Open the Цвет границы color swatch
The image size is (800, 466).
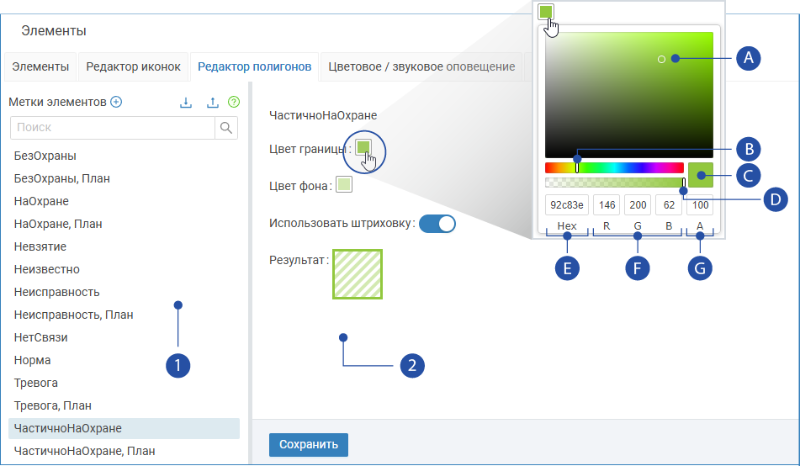pos(363,148)
